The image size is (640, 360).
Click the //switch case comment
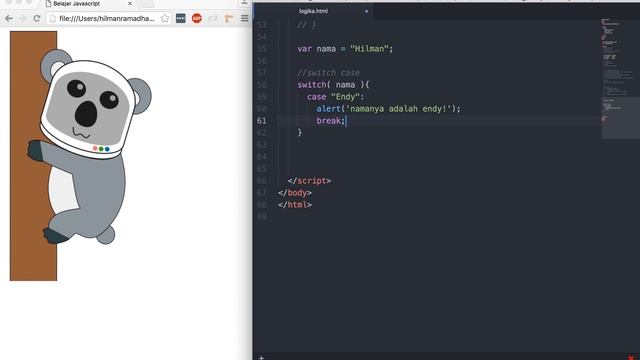(x=329, y=73)
